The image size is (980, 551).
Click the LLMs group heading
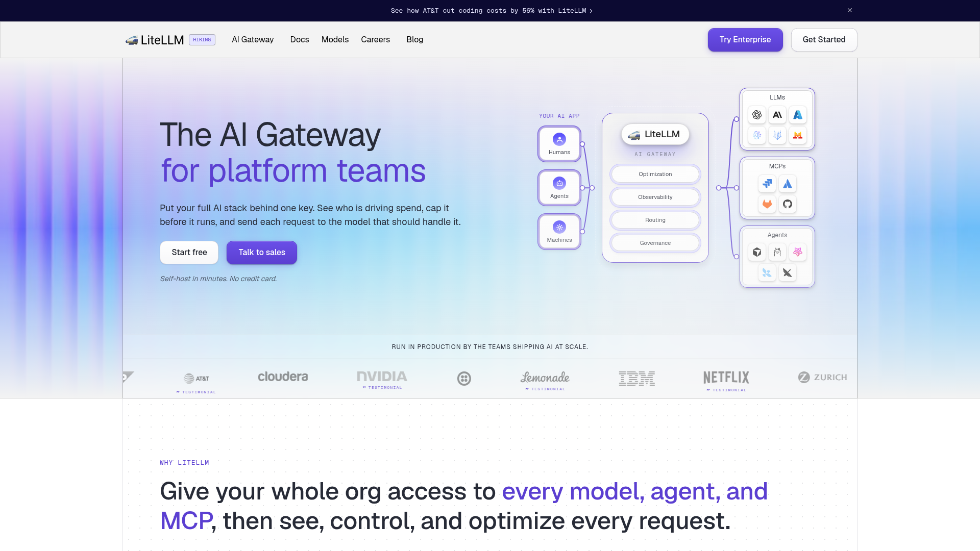[x=777, y=97]
